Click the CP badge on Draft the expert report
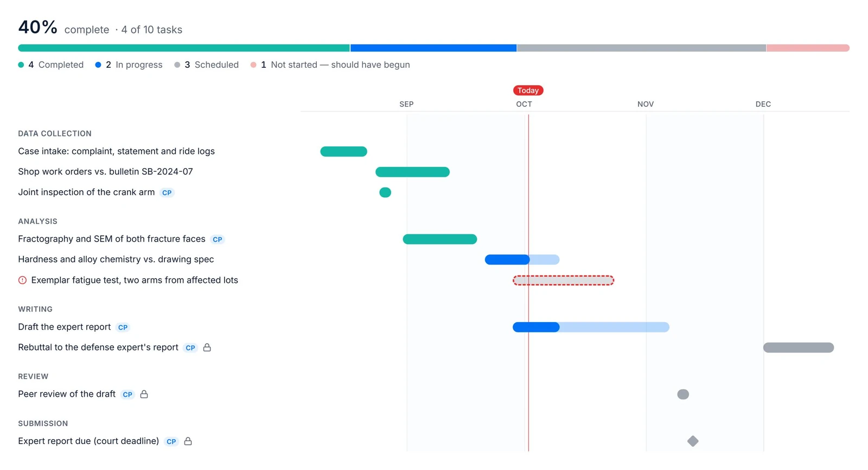 click(x=123, y=327)
